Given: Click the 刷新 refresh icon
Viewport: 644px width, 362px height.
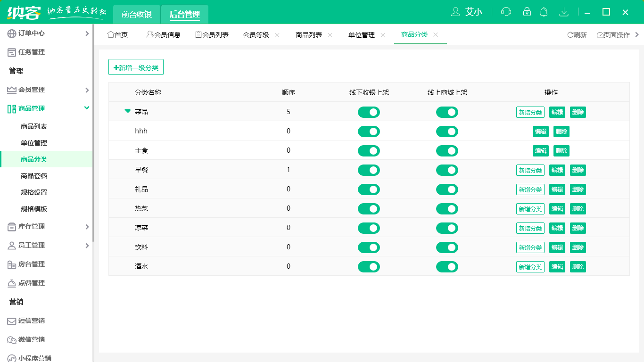Looking at the screenshot, I should coord(570,35).
